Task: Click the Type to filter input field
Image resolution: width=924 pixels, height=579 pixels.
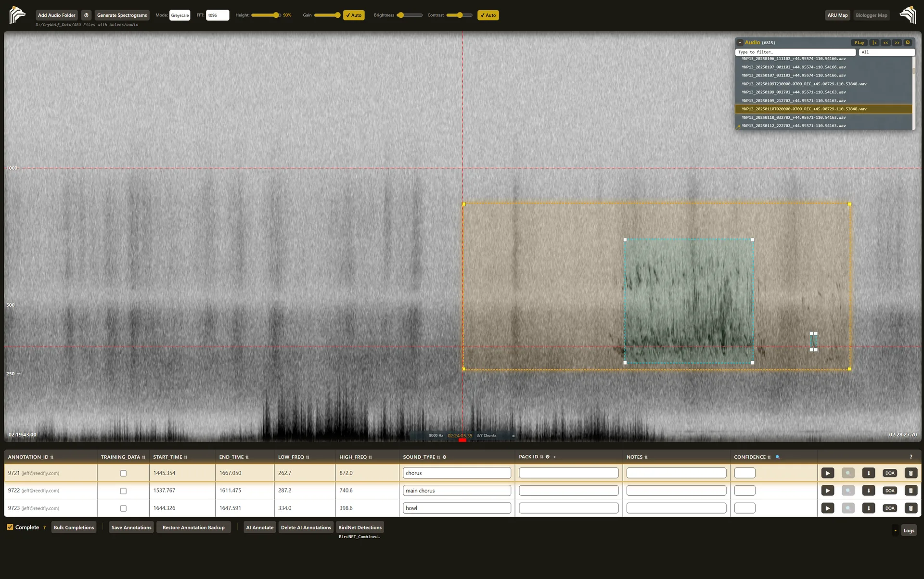Action: click(x=796, y=52)
